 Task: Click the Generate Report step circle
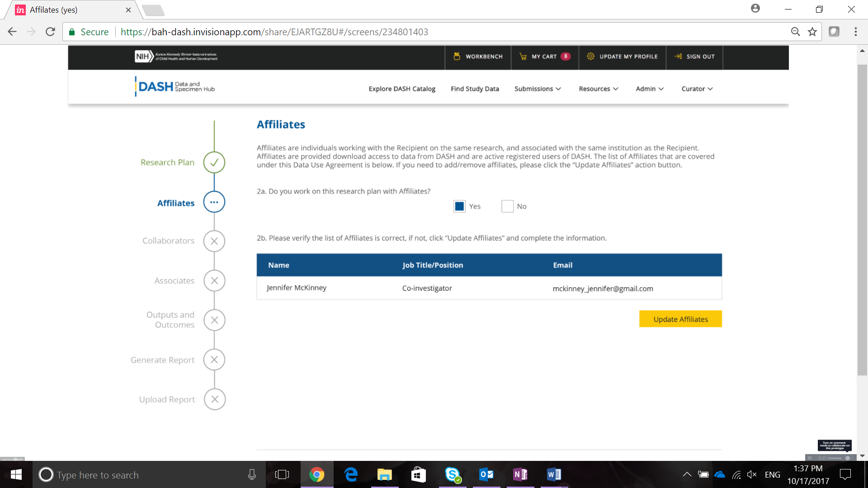point(214,360)
